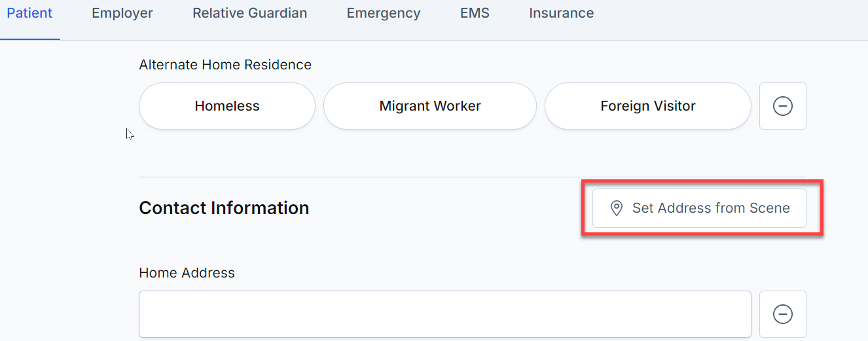Go to the Emergency tab
Viewport: 868px width, 341px height.
pos(384,13)
